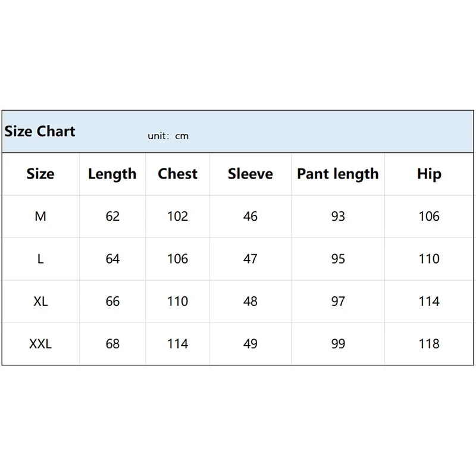Select the L pant length value 95
This screenshot has height=476, width=476.
[338, 259]
